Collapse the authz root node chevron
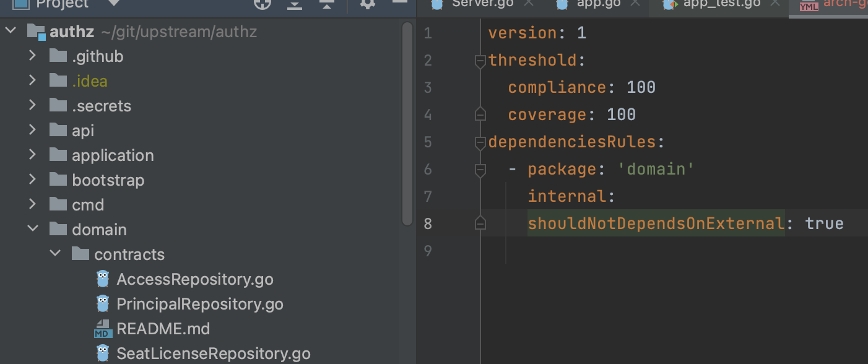 point(10,30)
